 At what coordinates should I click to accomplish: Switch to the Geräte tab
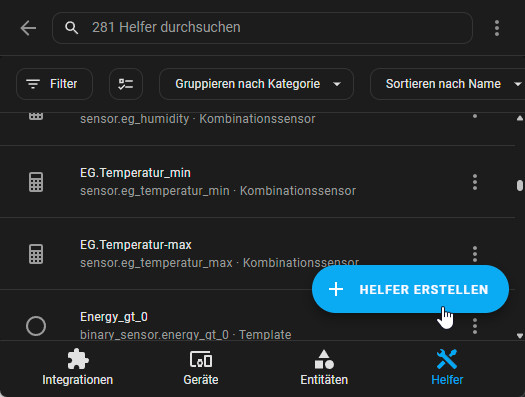[x=201, y=368]
